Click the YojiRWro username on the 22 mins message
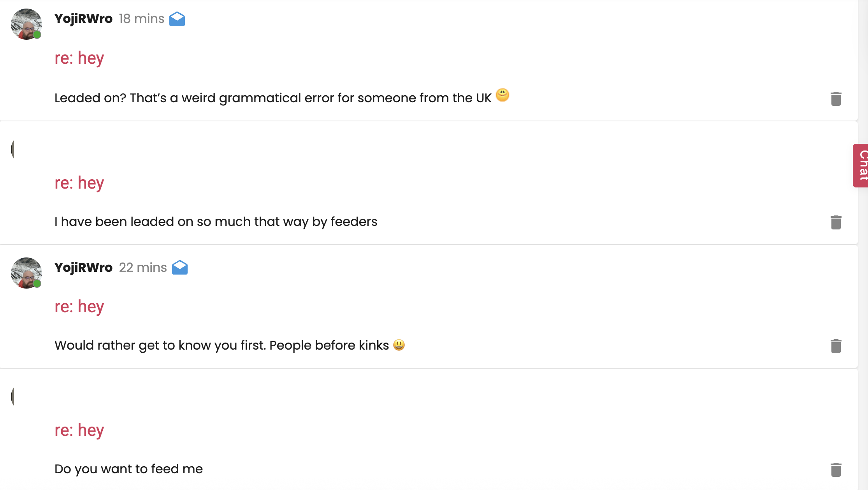868x490 pixels. pos(83,268)
